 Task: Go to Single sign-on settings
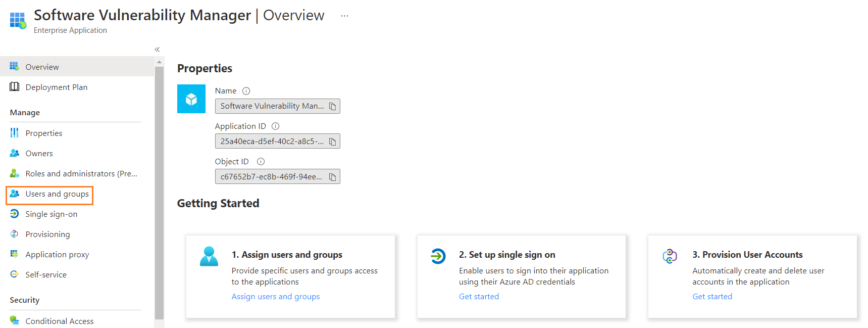point(51,214)
